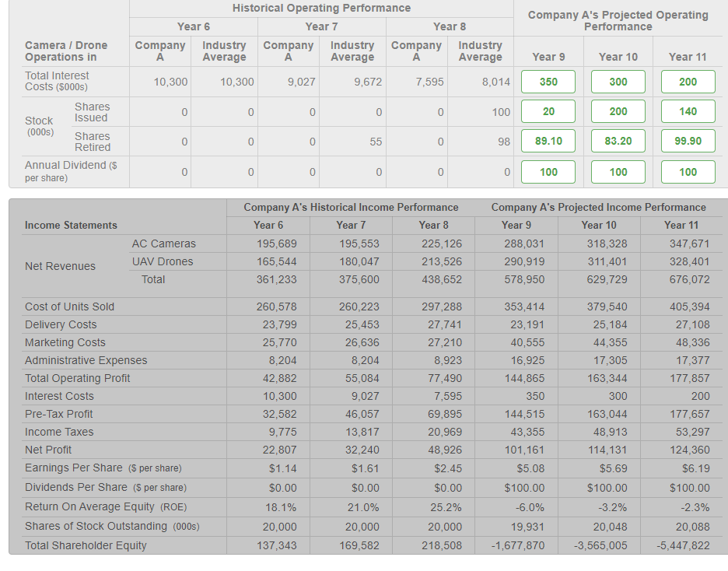The height and width of the screenshot is (571, 728).
Task: Select Year 7 industry average interest 9,672
Action: [368, 82]
